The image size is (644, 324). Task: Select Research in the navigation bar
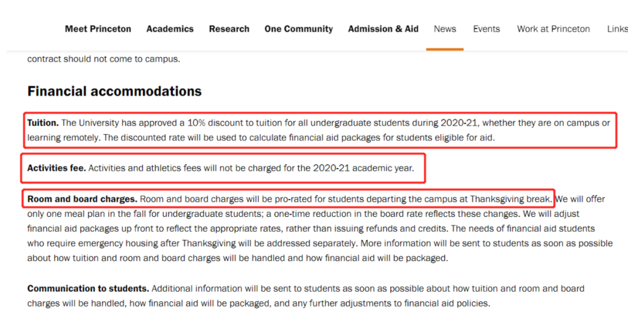point(229,29)
